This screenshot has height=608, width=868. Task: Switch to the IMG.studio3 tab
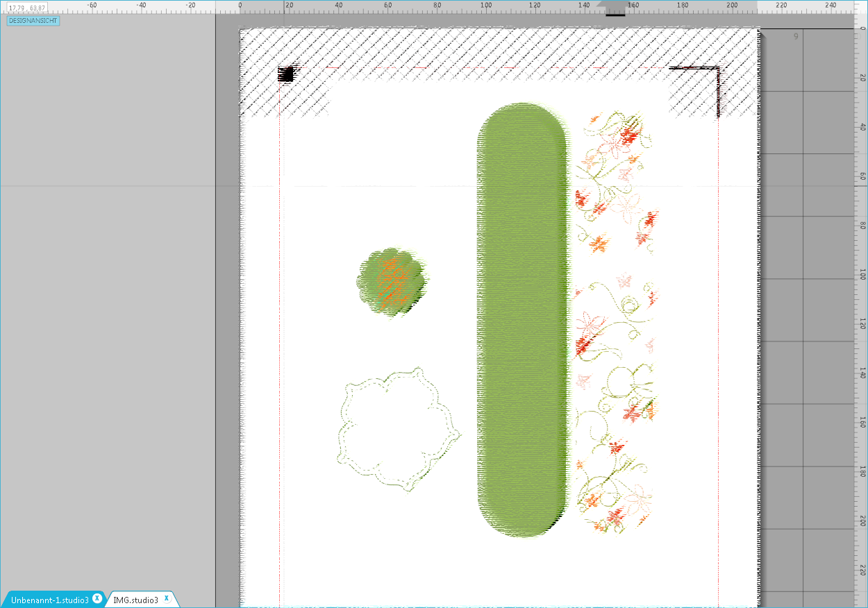pyautogui.click(x=136, y=600)
